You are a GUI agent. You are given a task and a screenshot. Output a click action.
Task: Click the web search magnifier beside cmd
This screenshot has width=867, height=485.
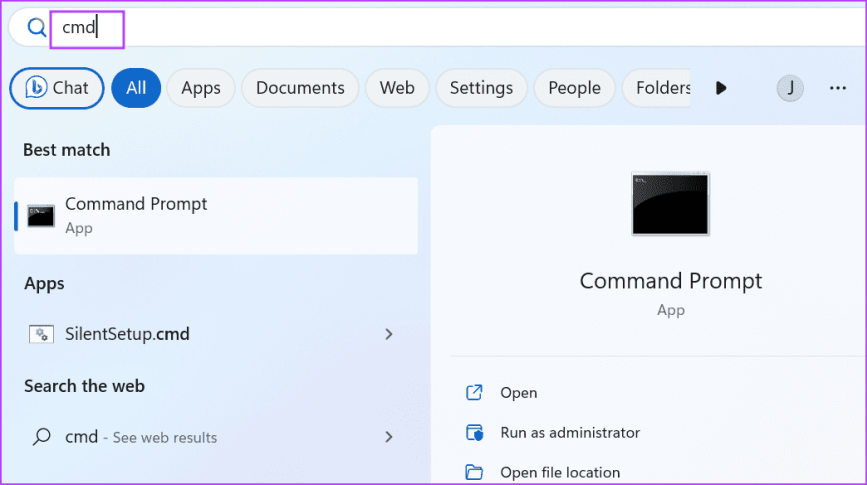point(41,437)
